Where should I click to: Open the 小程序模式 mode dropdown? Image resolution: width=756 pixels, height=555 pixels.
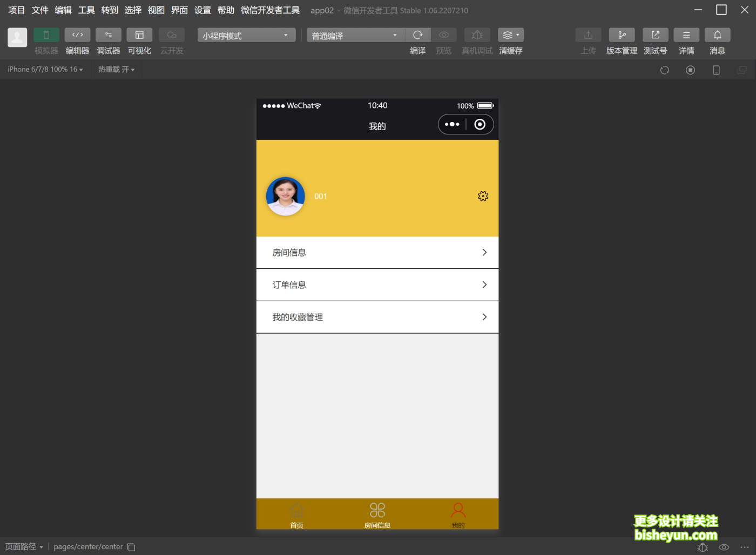(x=246, y=36)
